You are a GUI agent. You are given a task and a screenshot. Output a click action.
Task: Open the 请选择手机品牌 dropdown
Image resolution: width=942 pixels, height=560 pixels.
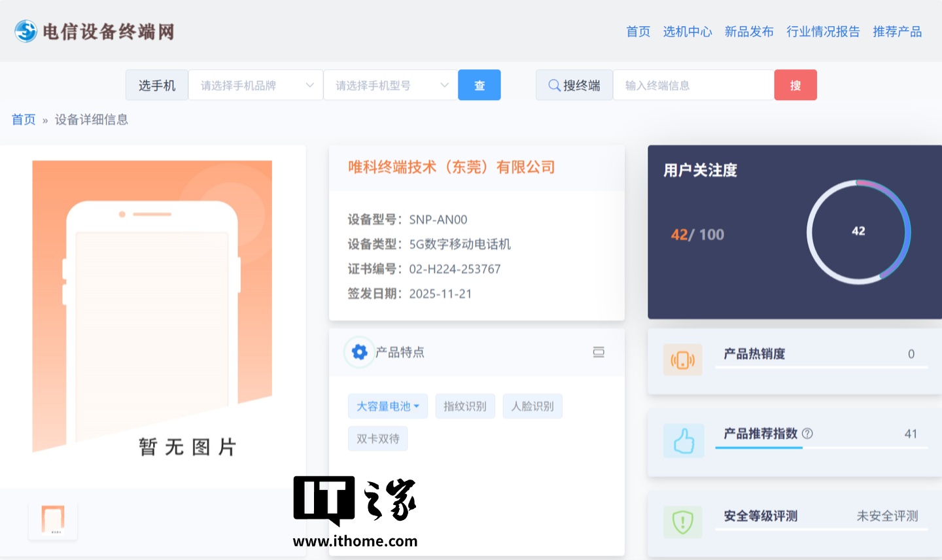tap(255, 85)
